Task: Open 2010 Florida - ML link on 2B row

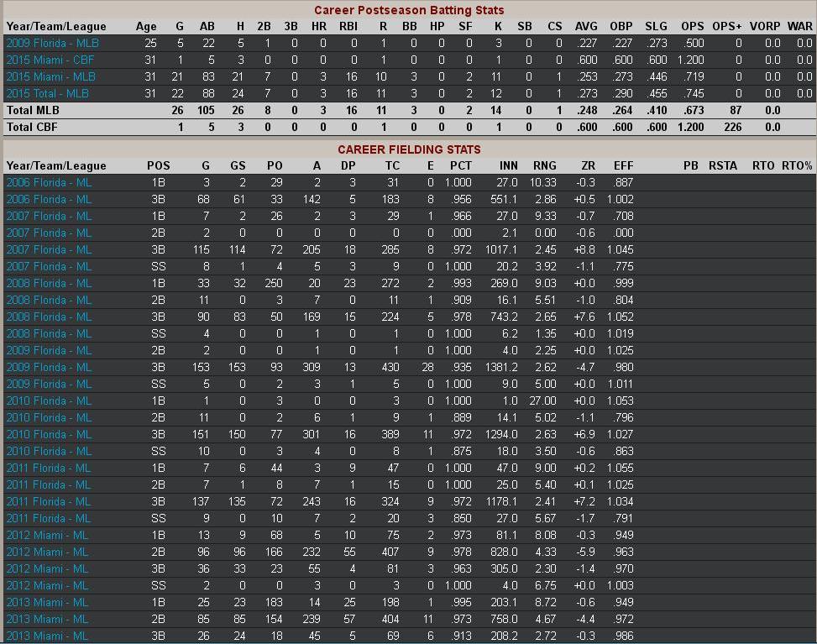Action: pyautogui.click(x=49, y=417)
